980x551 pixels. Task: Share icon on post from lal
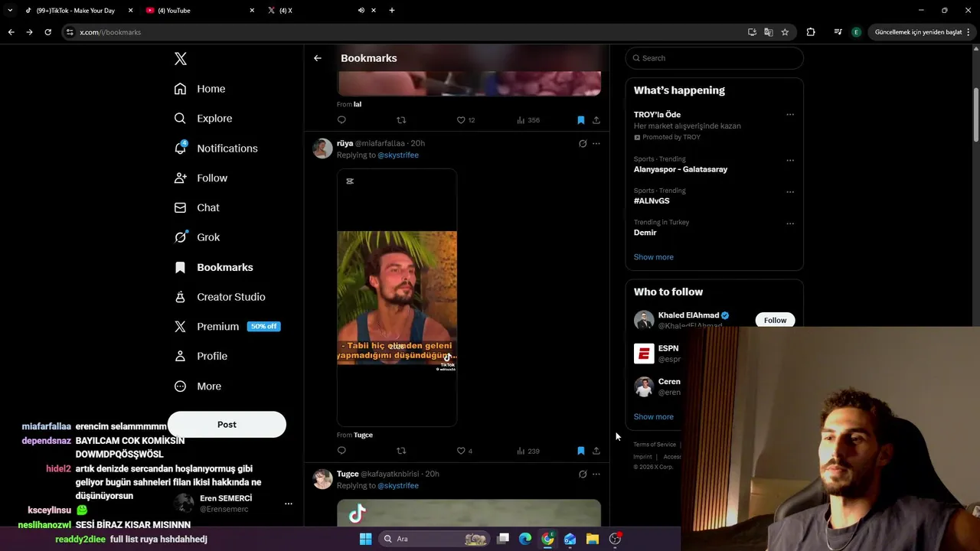pos(596,120)
